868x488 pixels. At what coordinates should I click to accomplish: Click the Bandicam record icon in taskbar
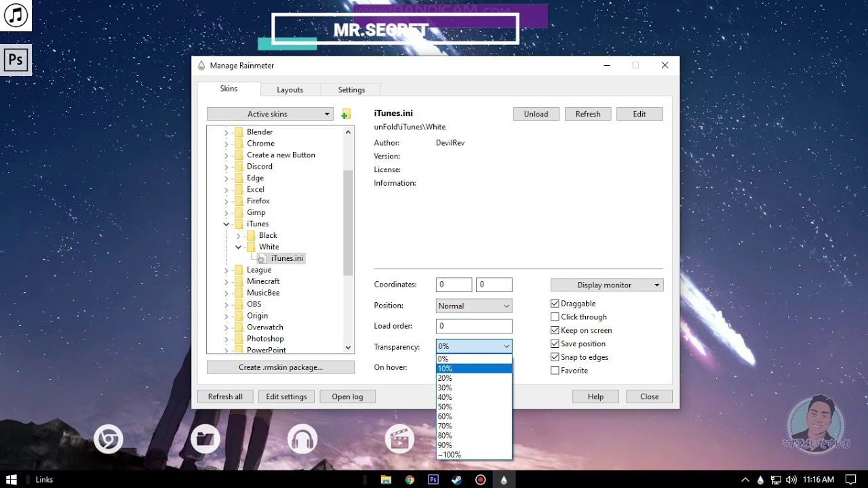pos(481,479)
